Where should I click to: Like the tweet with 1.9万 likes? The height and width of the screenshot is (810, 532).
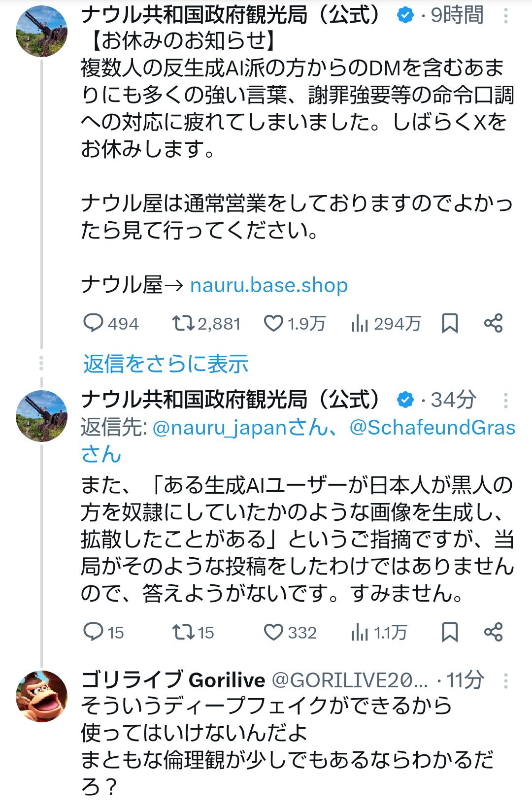point(276,323)
